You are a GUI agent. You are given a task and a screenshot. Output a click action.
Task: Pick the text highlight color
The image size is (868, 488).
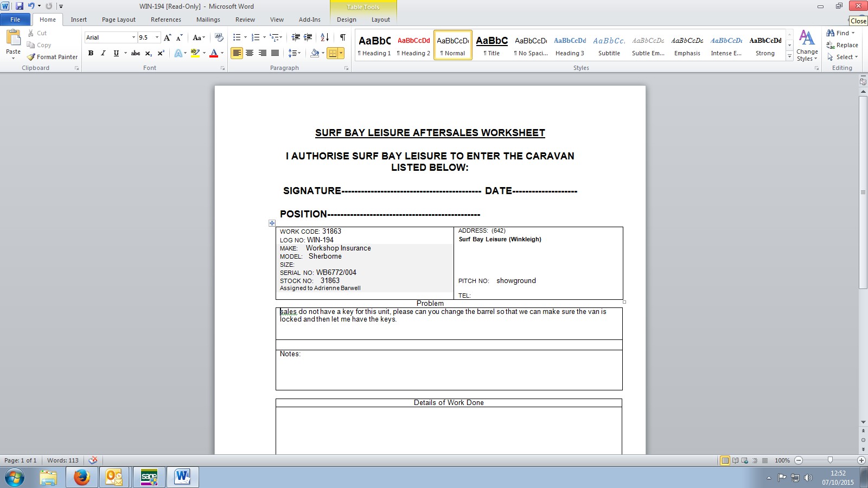(195, 53)
